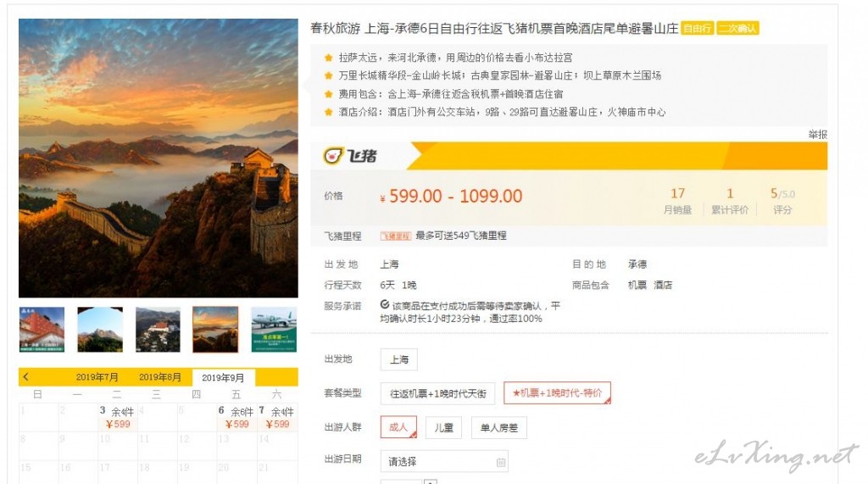Choose package 往返机票+1晚时代天街
This screenshot has width=868, height=484.
(437, 393)
